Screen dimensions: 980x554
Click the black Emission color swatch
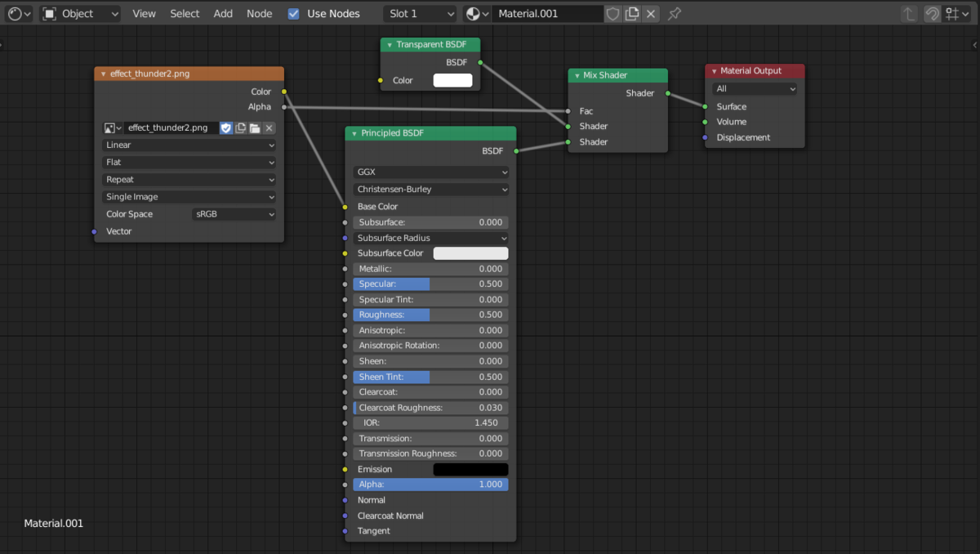470,469
